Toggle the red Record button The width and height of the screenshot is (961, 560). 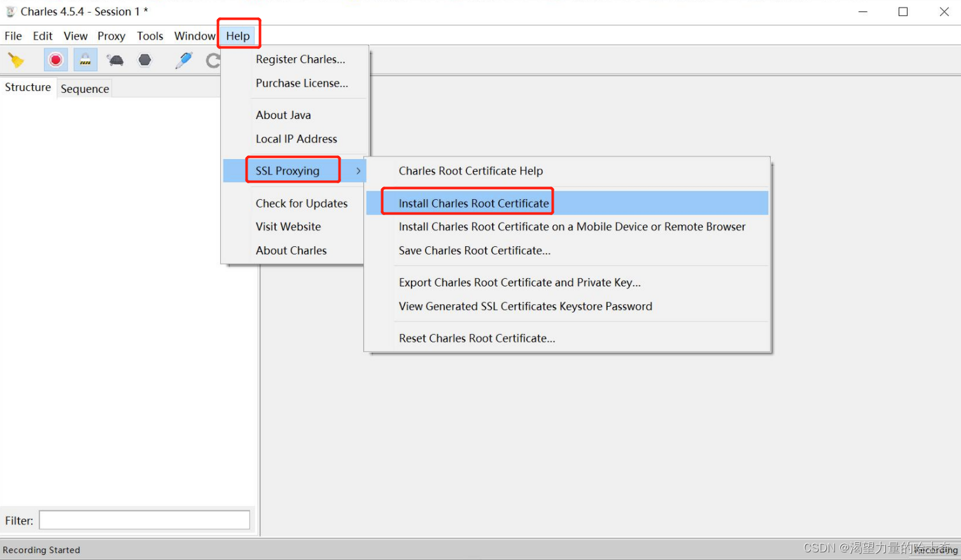[x=56, y=60]
